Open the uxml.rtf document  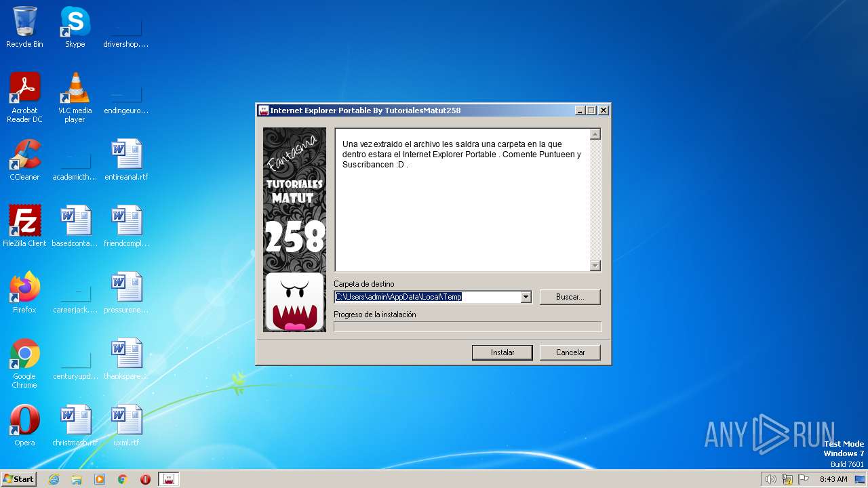(x=125, y=426)
